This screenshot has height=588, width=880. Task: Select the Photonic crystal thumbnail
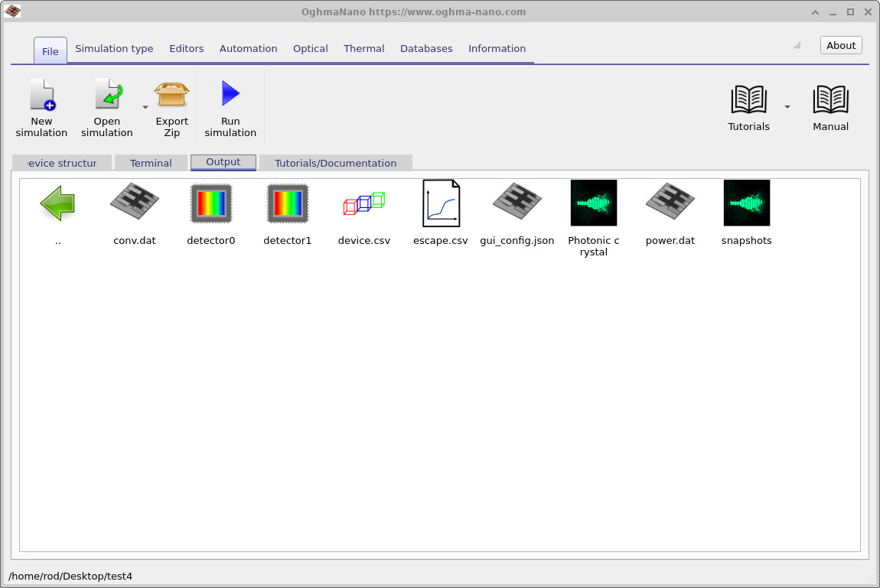[x=594, y=203]
